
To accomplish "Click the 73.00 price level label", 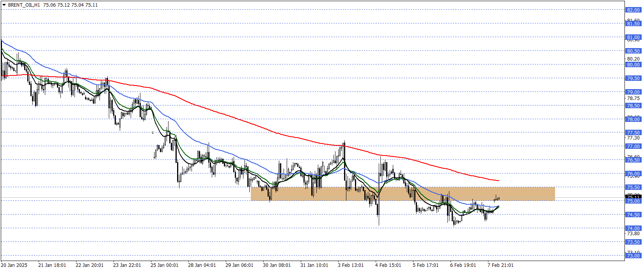I will 633,256.
